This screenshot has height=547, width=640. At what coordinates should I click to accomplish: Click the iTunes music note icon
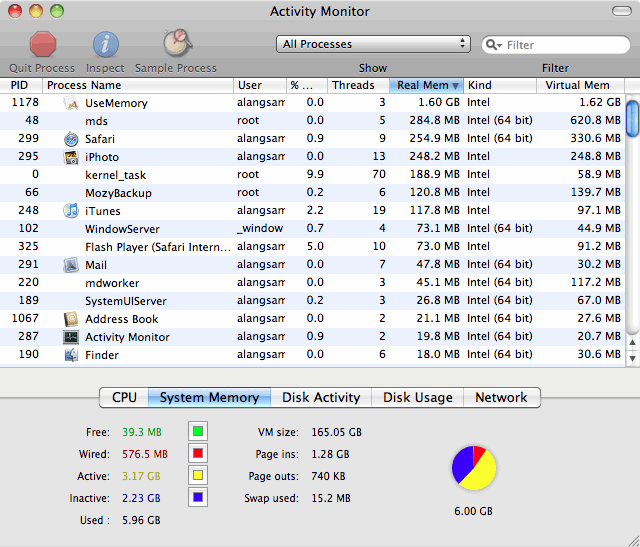click(71, 211)
